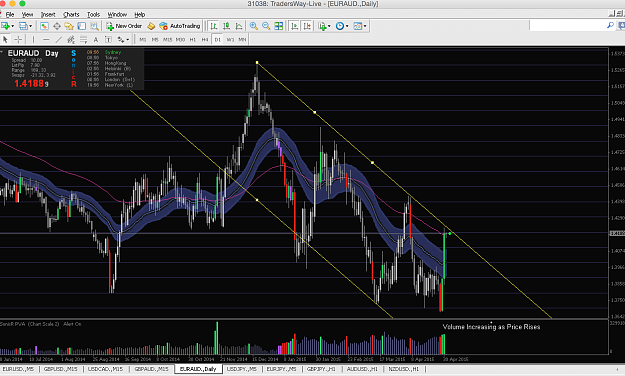Screen dimensions: 625x376
Task: Open the New Chart toolbar button
Action: [5, 26]
